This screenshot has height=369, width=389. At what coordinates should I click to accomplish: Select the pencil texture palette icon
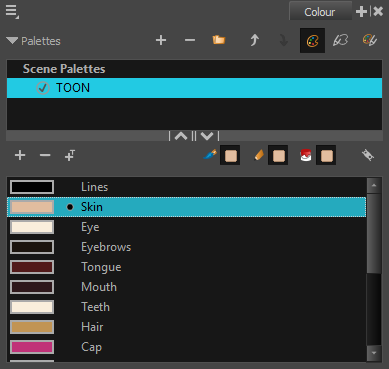point(341,41)
